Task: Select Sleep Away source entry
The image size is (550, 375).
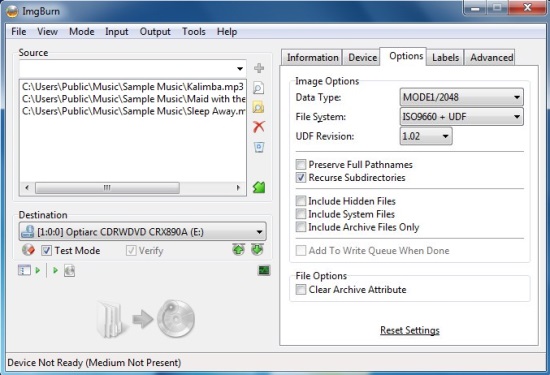Action: click(133, 111)
